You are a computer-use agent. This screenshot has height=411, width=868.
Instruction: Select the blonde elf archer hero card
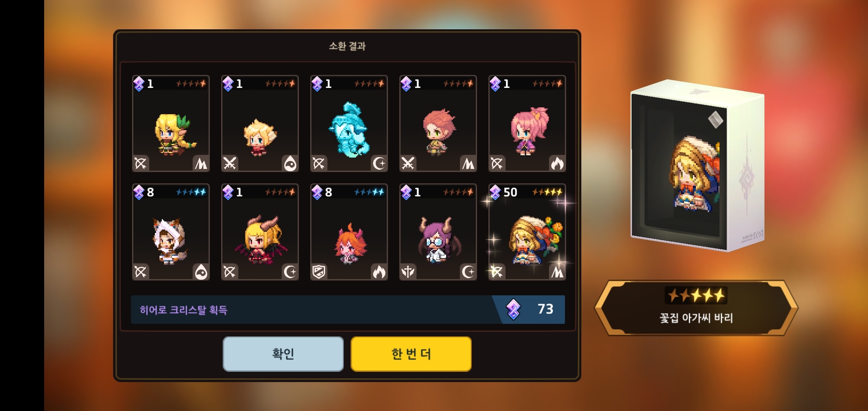pyautogui.click(x=171, y=124)
